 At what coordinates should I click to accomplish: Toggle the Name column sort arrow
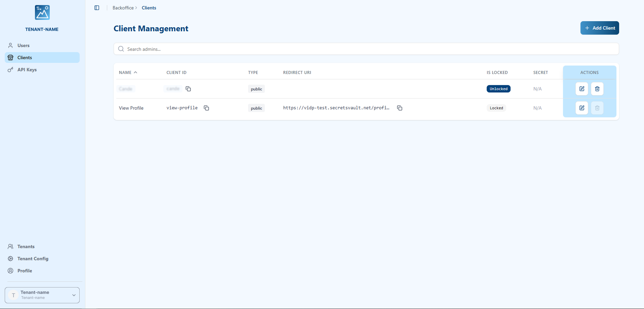(x=136, y=72)
